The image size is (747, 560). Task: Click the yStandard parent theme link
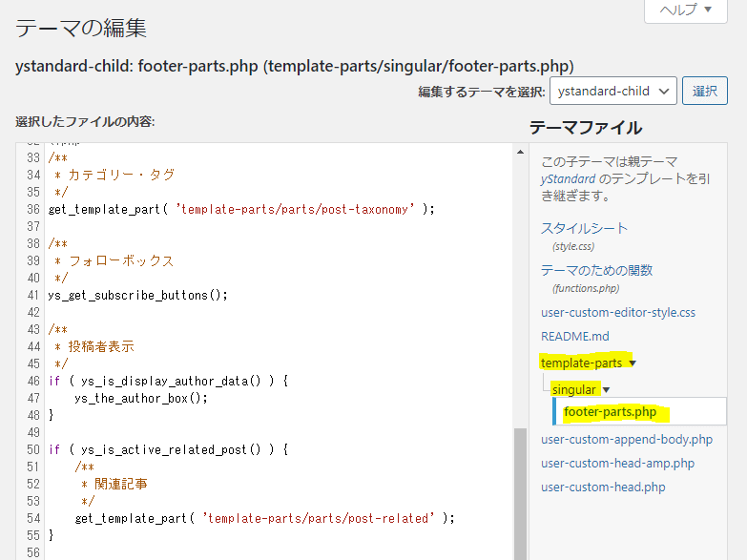point(568,179)
